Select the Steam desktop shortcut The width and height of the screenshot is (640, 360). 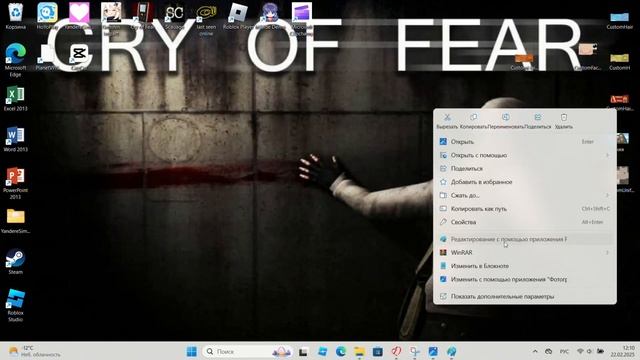click(x=16, y=262)
